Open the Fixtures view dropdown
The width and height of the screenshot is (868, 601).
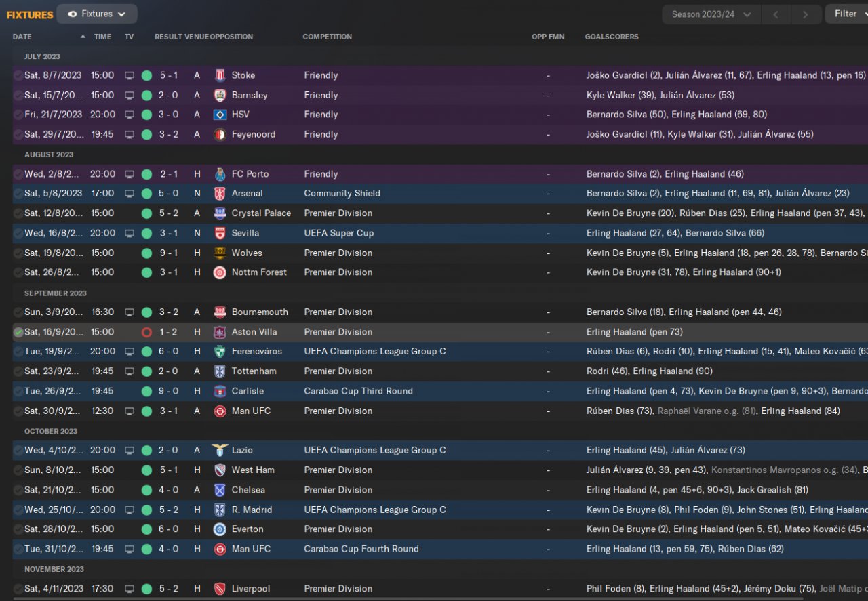pos(97,14)
